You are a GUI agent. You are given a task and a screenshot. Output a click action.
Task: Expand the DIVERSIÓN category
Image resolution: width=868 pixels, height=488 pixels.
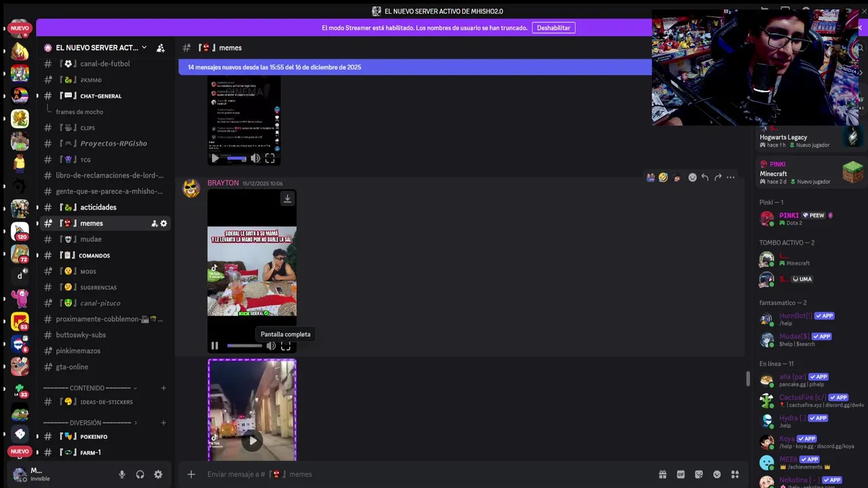(90, 423)
